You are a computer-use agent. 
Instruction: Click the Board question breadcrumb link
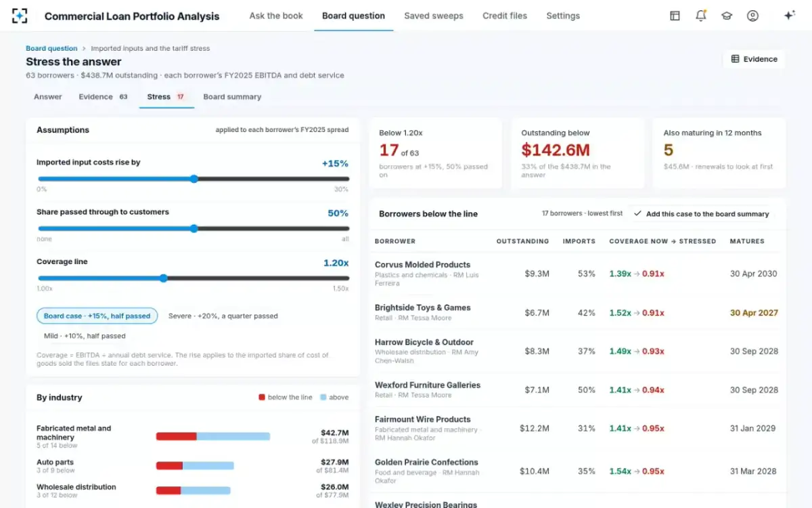coord(51,49)
